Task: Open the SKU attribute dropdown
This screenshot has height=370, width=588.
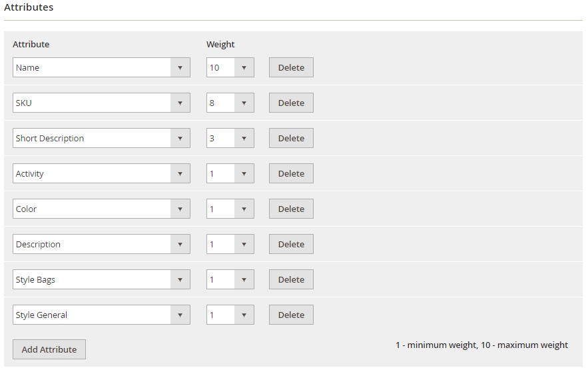Action: coord(101,103)
